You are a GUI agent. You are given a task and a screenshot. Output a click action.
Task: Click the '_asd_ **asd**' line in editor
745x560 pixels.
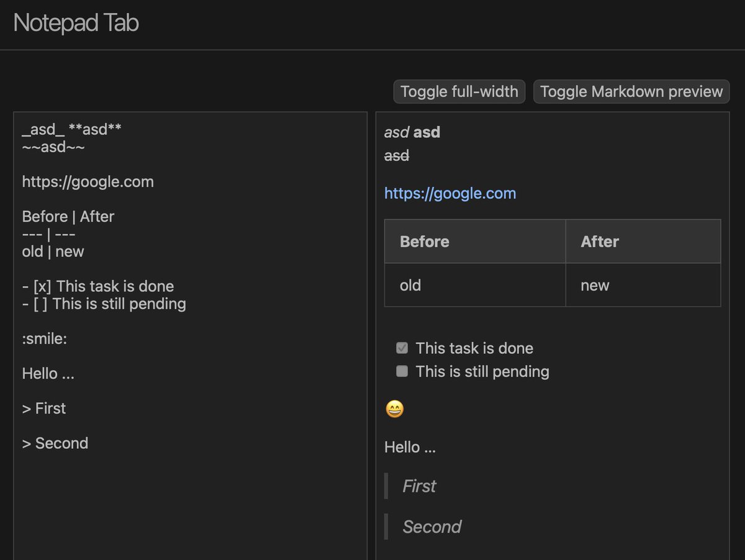(x=71, y=129)
